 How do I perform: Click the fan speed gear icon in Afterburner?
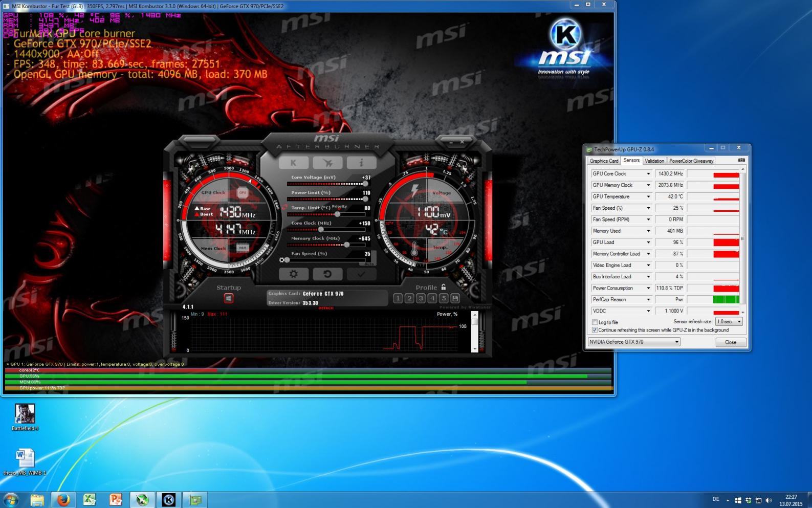point(281,260)
